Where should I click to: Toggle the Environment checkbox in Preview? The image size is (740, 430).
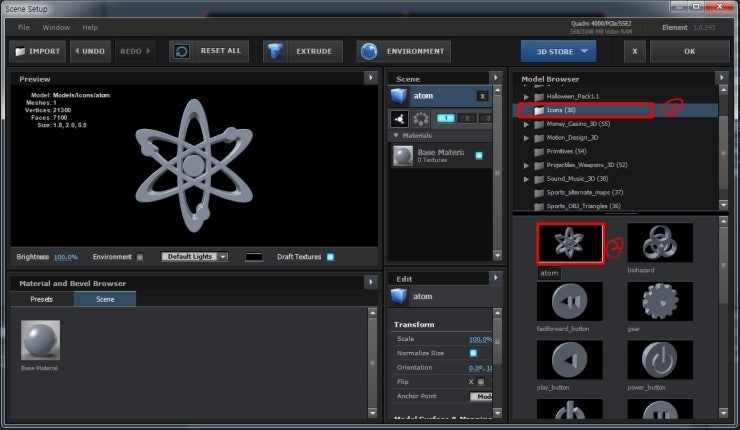pos(140,257)
